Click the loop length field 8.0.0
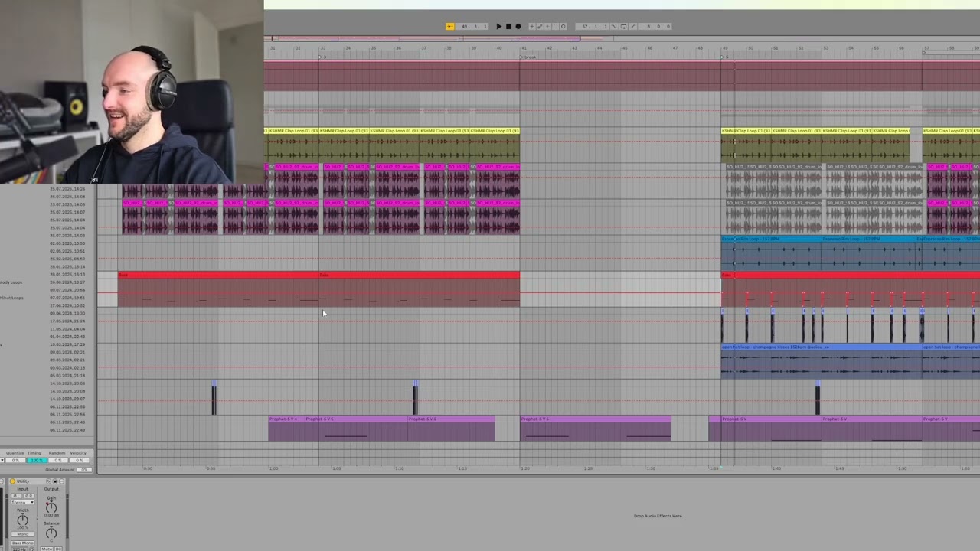Screen dimensions: 980x551 point(655,26)
